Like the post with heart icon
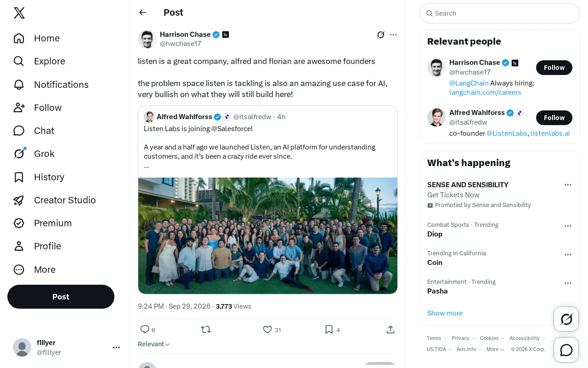The image size is (588, 368). tap(267, 329)
